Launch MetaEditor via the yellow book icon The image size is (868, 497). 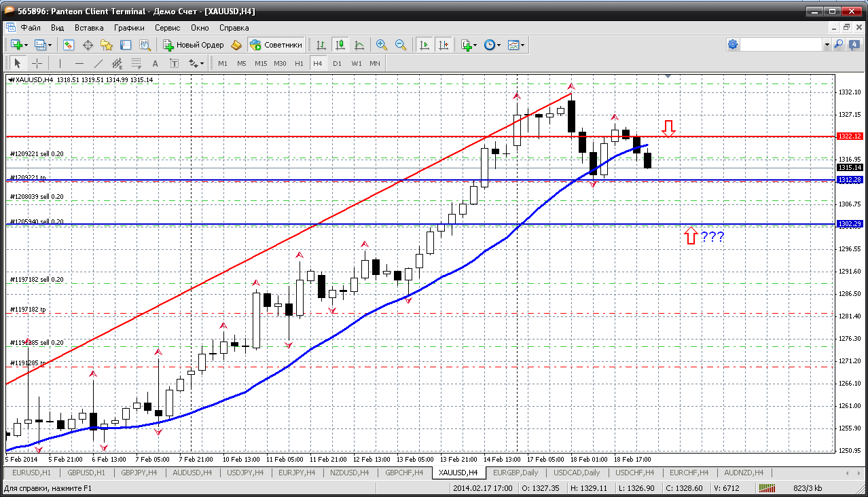[x=236, y=45]
